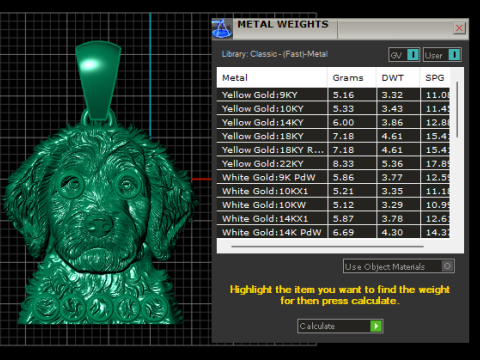Select the Yellow Gold:22KY row

point(333,164)
